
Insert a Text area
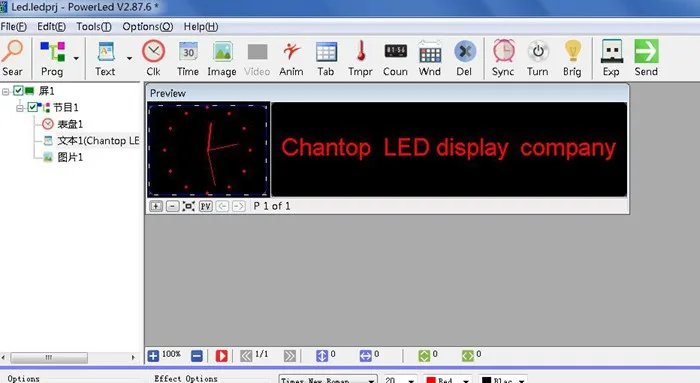[x=105, y=58]
